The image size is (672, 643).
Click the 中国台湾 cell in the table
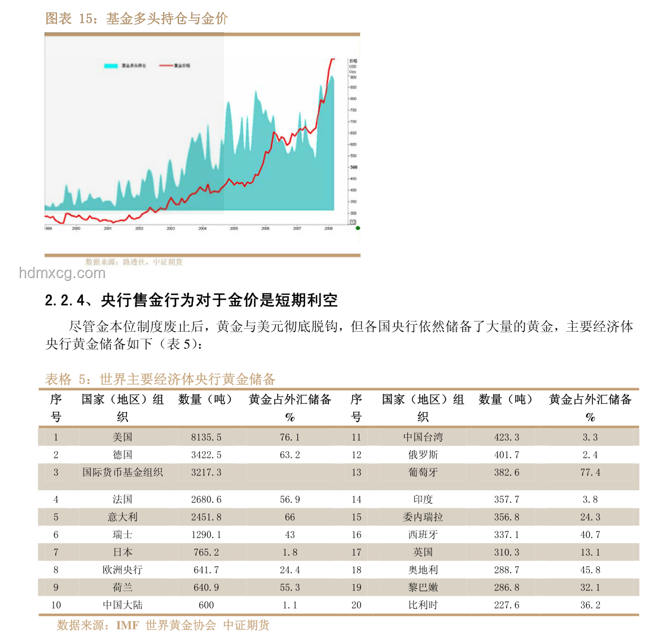coord(423,437)
